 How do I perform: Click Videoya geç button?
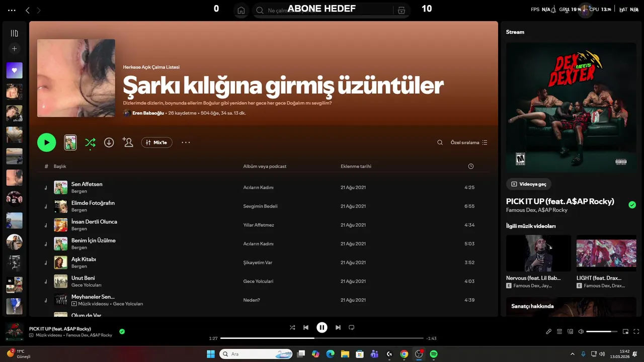point(529,184)
